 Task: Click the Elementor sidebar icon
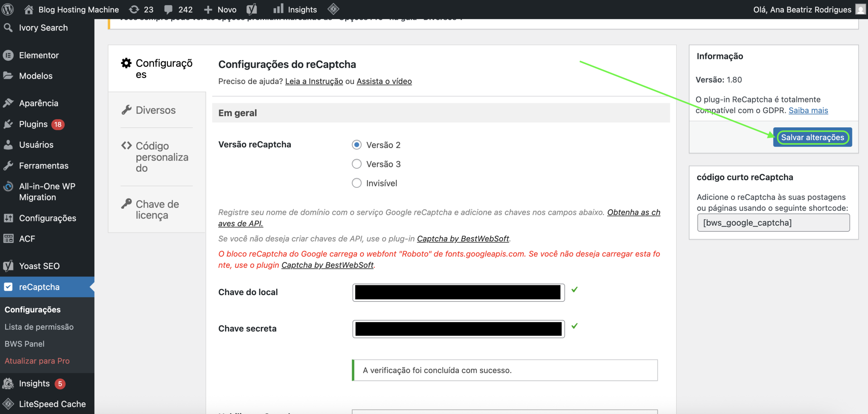click(8, 55)
